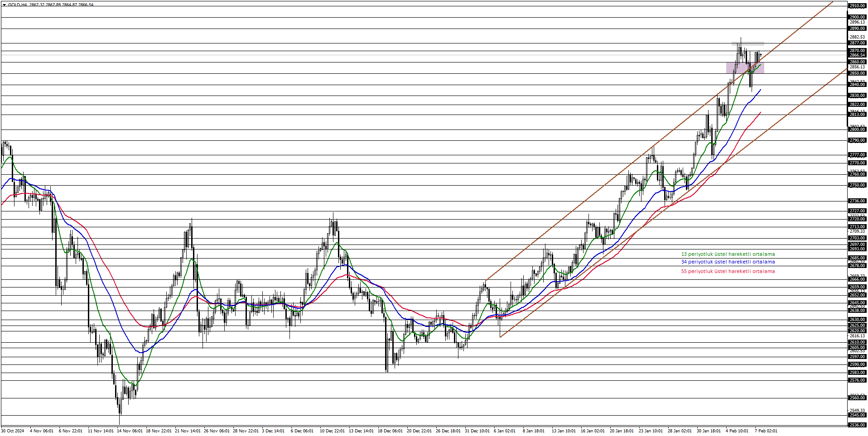The image size is (868, 436).
Task: Click the 14 Nov 06:01 time label
Action: click(x=130, y=431)
